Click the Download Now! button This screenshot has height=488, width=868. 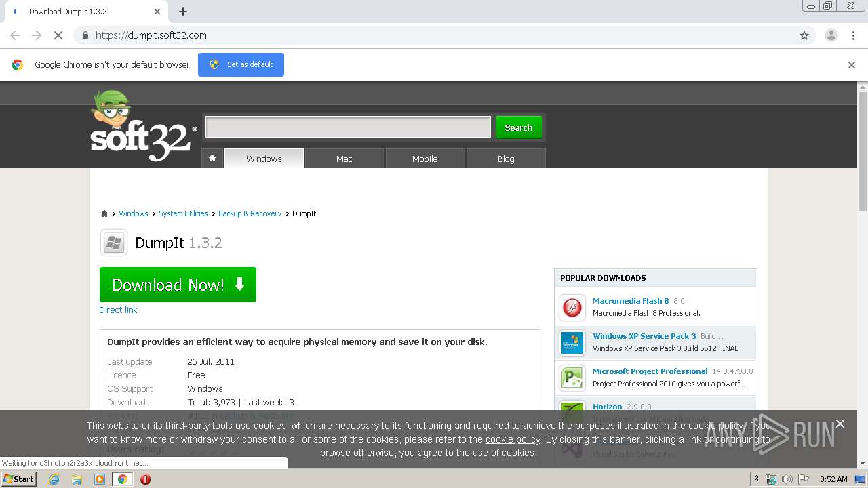(x=178, y=285)
